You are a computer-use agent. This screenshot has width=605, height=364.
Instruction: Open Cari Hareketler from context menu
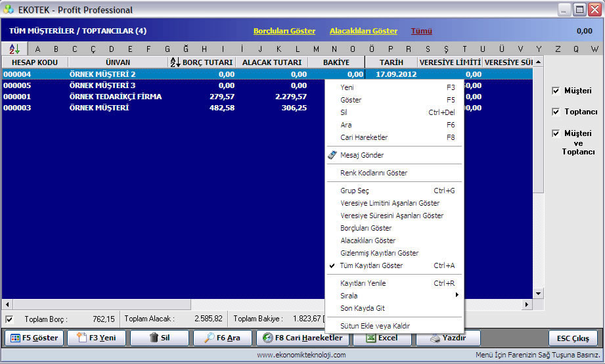[394, 137]
